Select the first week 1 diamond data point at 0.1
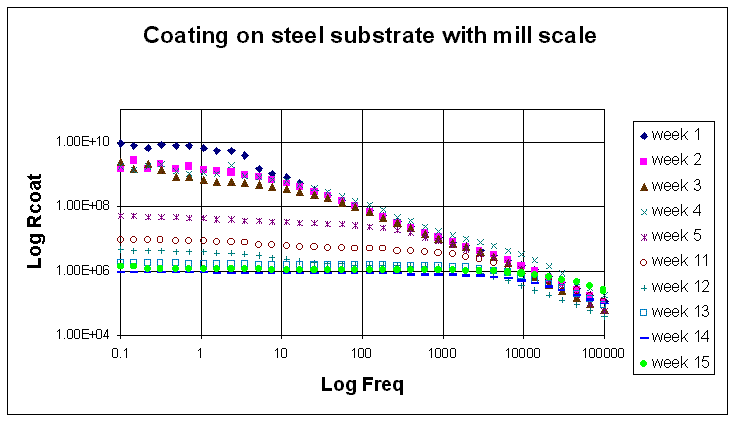733x423 pixels. 121,143
